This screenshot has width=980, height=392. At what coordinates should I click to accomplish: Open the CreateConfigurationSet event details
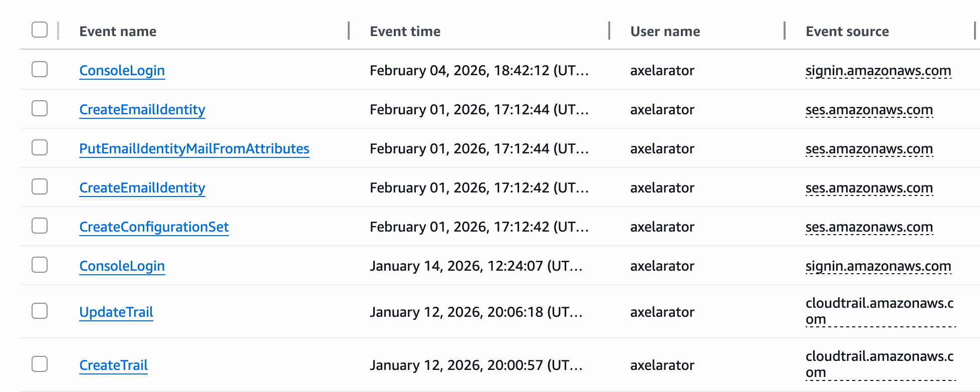(154, 227)
